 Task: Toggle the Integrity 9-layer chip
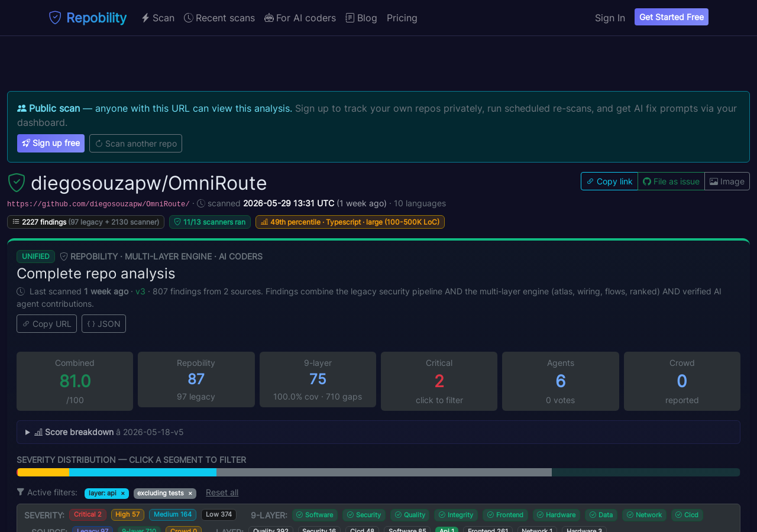pyautogui.click(x=456, y=515)
